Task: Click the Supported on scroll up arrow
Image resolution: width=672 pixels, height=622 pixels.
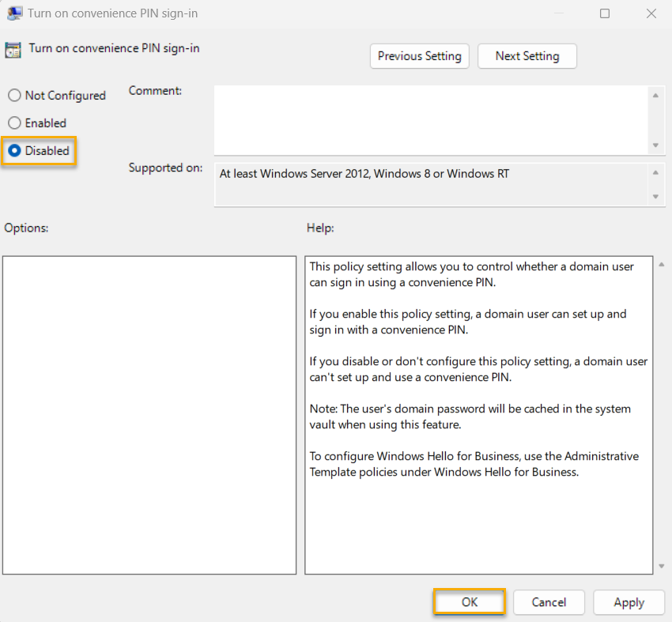Action: coord(655,172)
